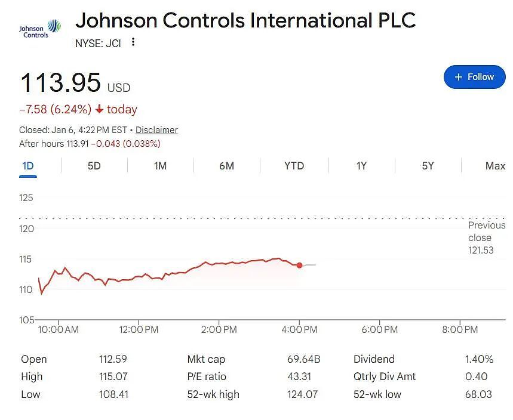Click the Johnson Controls logo

point(40,29)
